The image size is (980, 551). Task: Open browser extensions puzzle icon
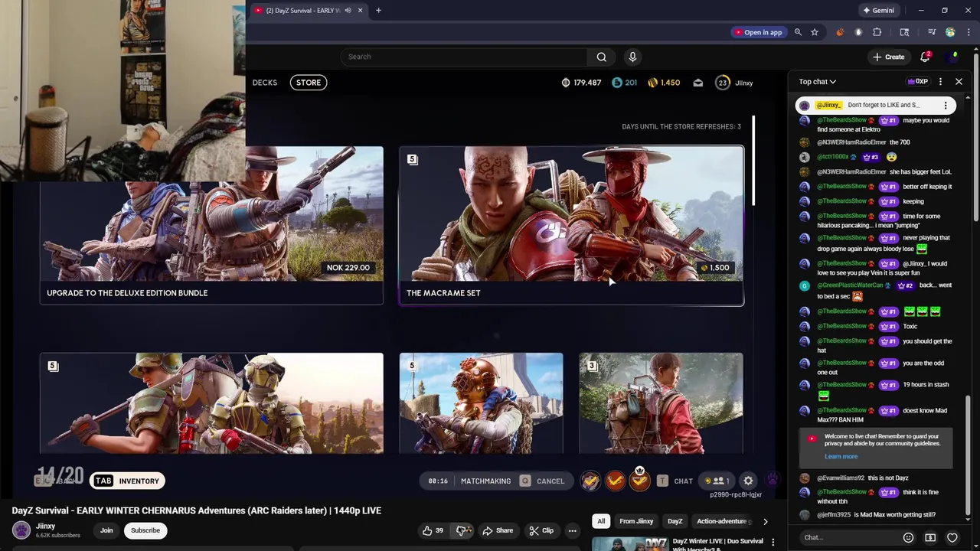coord(877,32)
